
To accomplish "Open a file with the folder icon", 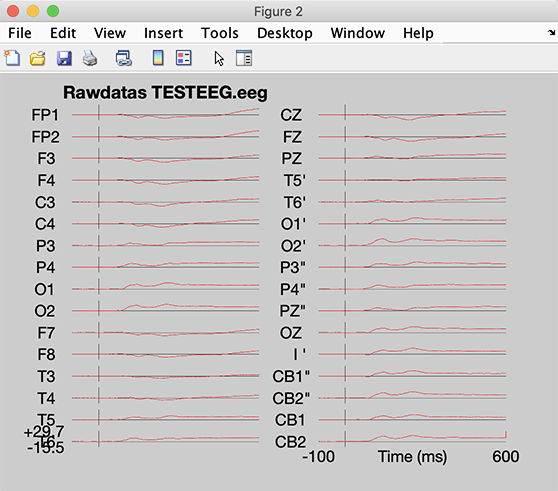I will point(38,58).
